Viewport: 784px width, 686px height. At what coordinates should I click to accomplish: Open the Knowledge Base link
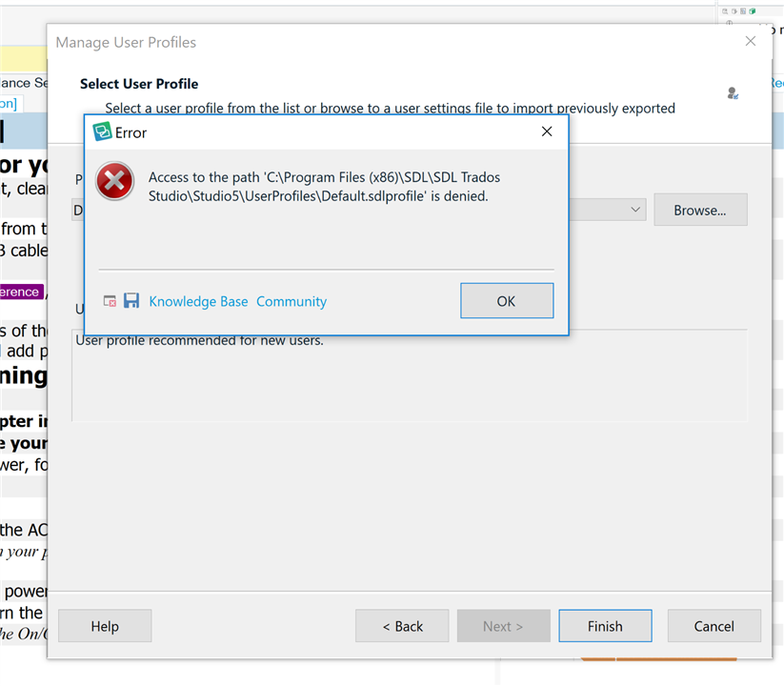(198, 301)
